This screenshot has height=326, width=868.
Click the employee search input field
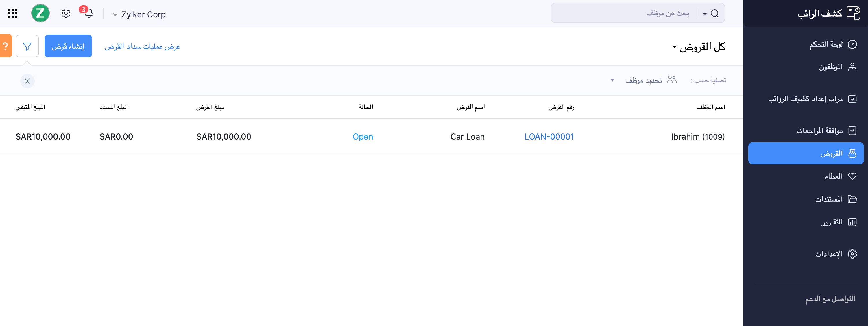pos(623,14)
